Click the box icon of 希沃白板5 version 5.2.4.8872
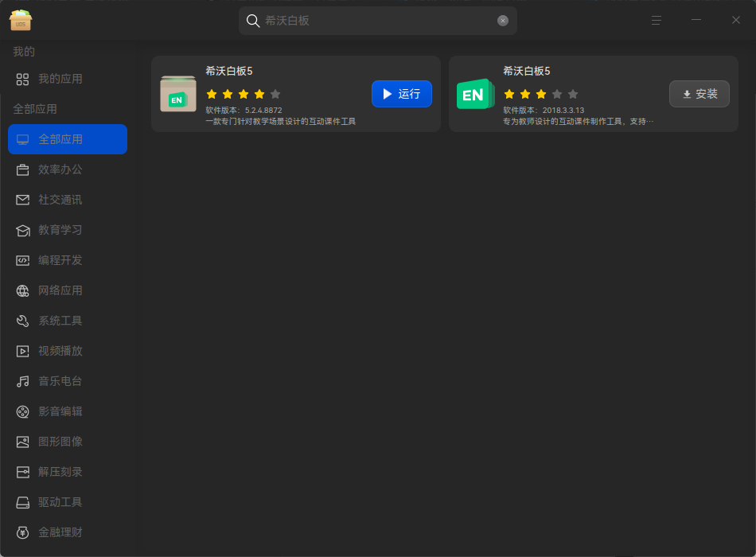The image size is (756, 557). [x=178, y=94]
